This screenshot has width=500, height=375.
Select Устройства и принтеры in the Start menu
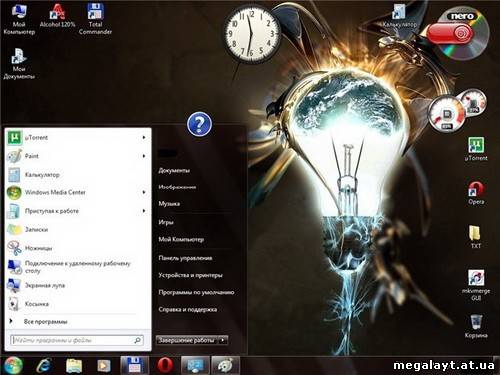tap(190, 275)
